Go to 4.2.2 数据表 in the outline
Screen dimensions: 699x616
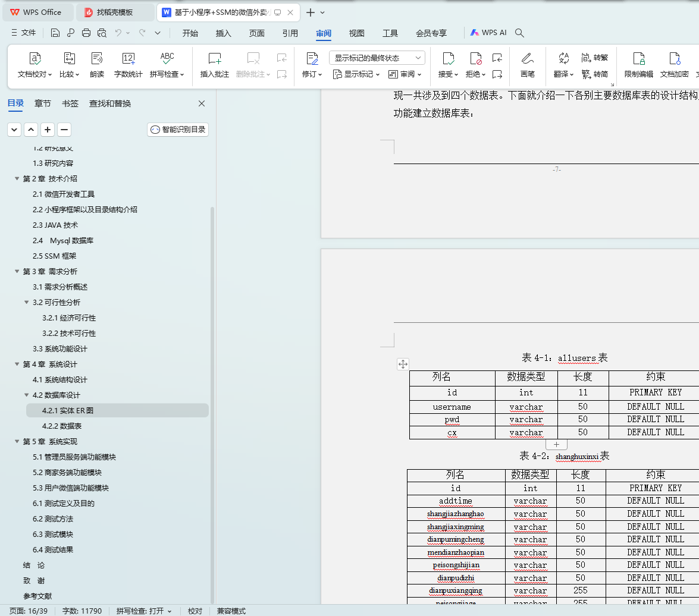point(62,426)
